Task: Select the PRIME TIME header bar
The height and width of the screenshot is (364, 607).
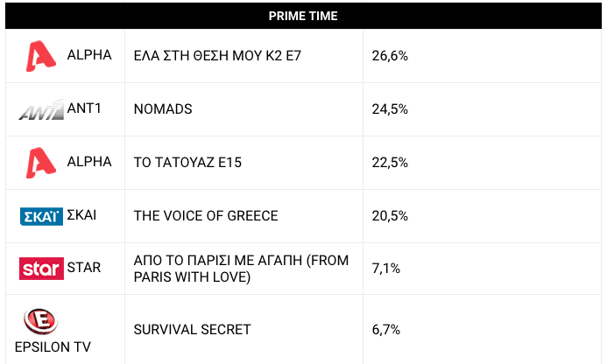Action: (303, 16)
